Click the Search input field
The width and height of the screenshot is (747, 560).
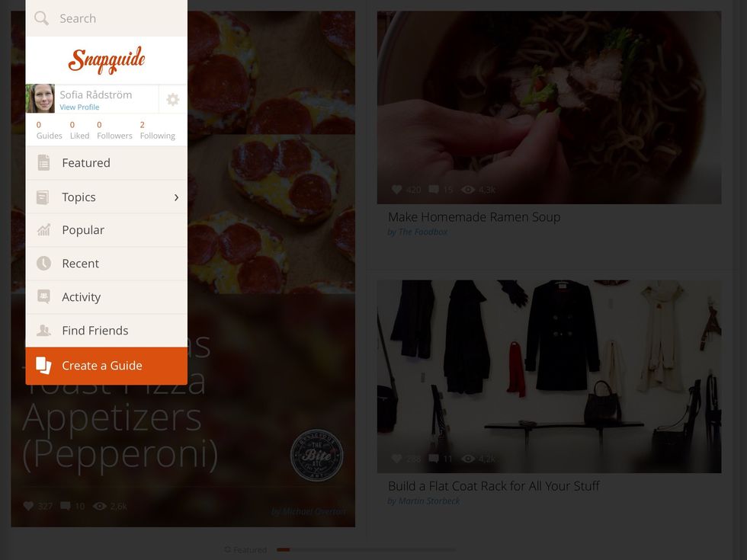pos(106,18)
